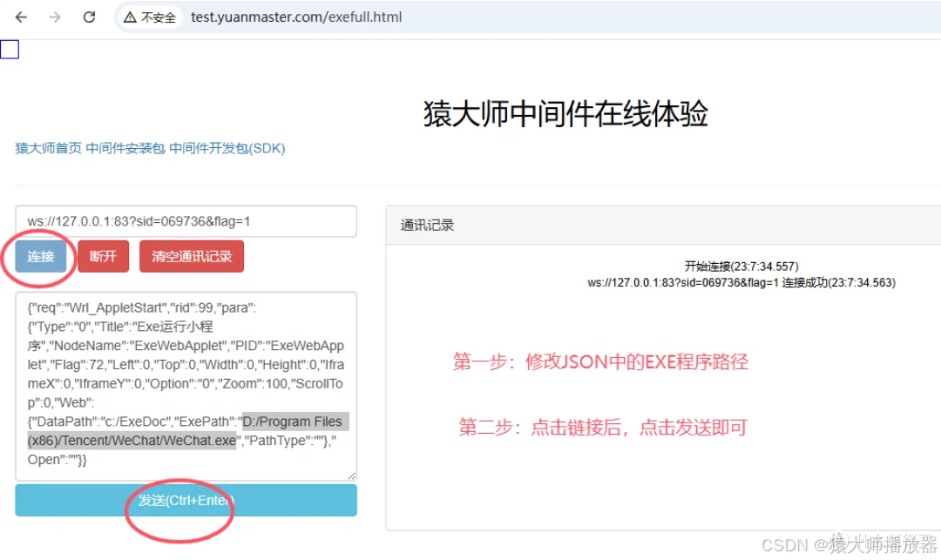Click the blue 连接 button
This screenshot has width=941, height=560.
(x=41, y=257)
